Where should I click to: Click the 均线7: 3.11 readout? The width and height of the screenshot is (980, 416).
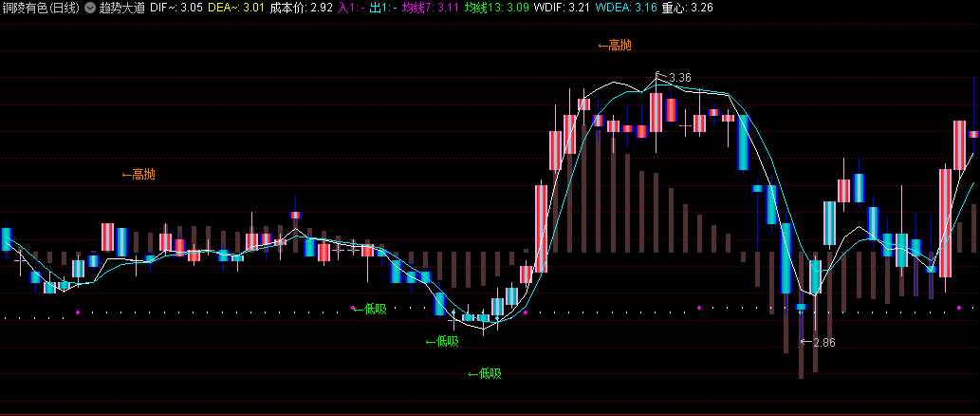click(x=432, y=9)
